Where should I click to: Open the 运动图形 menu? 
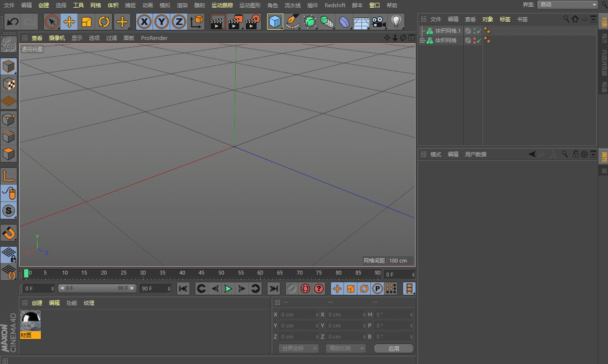(250, 5)
